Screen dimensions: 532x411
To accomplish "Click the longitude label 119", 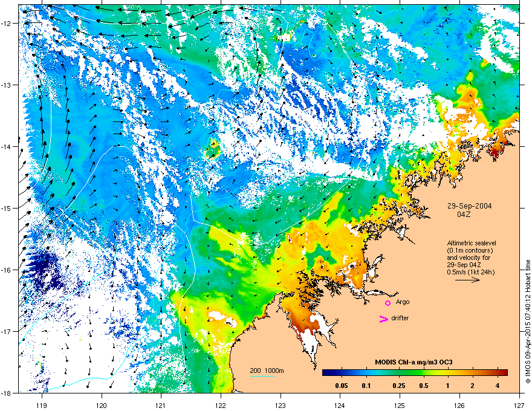I will [x=42, y=405].
